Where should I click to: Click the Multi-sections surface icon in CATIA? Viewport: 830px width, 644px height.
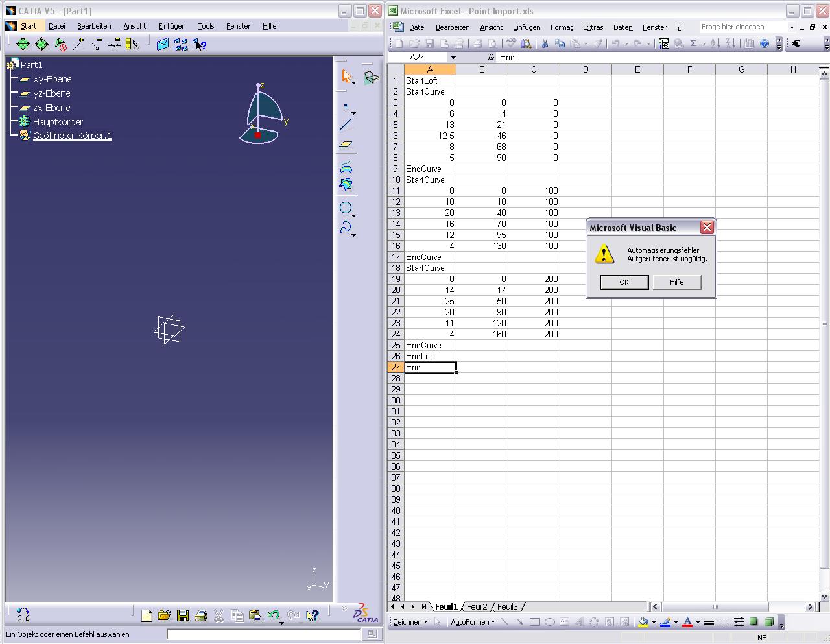pyautogui.click(x=346, y=185)
